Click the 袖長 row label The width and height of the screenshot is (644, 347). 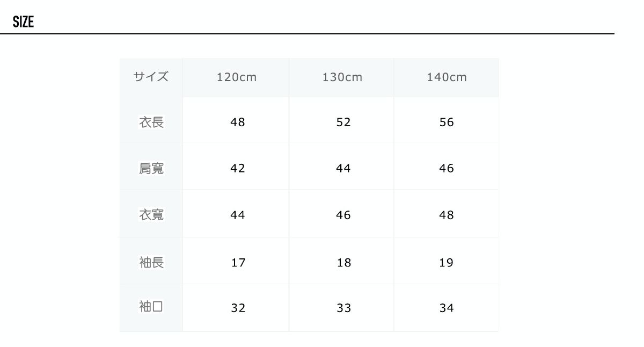coord(151,263)
